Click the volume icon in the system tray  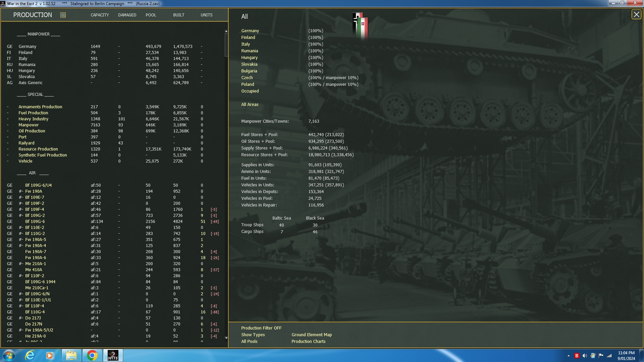(x=585, y=355)
